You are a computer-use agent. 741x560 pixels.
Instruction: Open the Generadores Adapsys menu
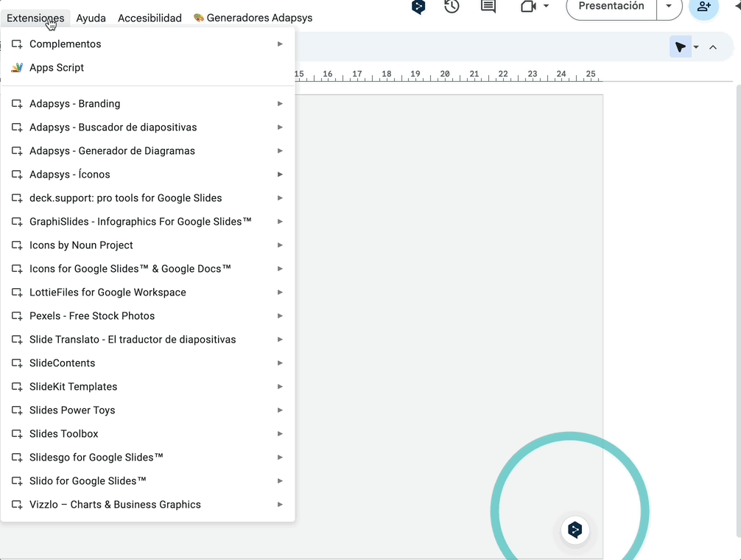pos(253,18)
